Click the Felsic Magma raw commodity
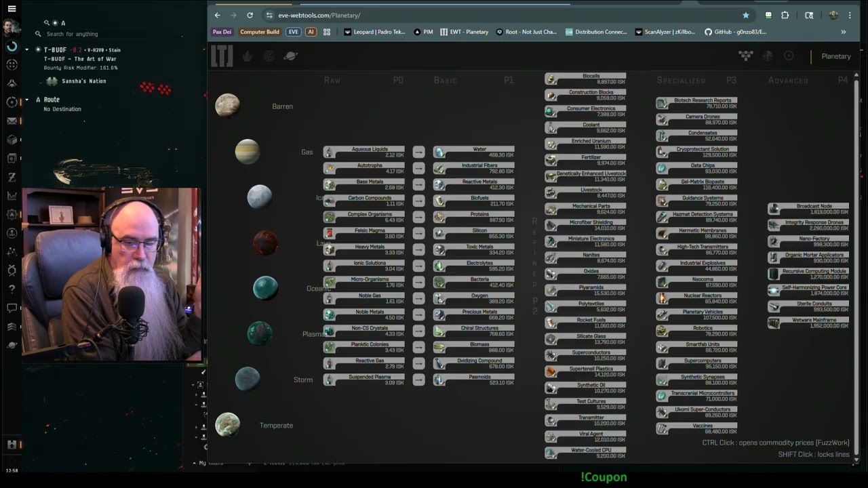The height and width of the screenshot is (488, 868). pyautogui.click(x=364, y=233)
